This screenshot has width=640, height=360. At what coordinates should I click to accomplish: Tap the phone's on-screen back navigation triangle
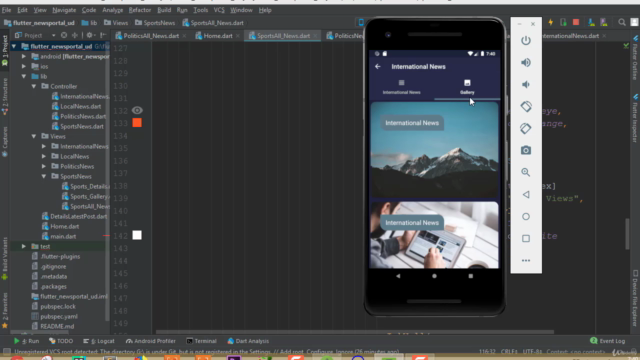click(398, 276)
